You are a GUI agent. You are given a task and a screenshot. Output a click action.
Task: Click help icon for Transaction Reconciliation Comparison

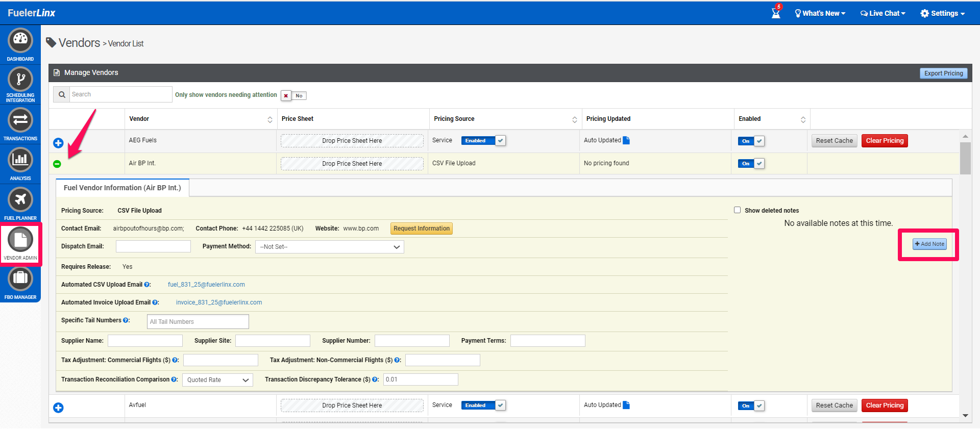[x=174, y=379]
